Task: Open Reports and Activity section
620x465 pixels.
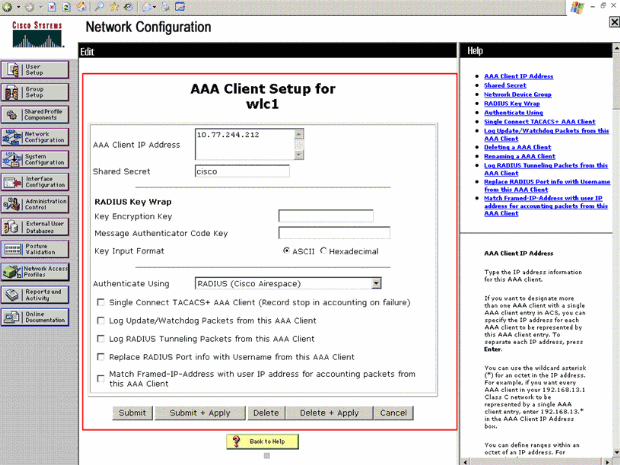Action: pyautogui.click(x=35, y=295)
